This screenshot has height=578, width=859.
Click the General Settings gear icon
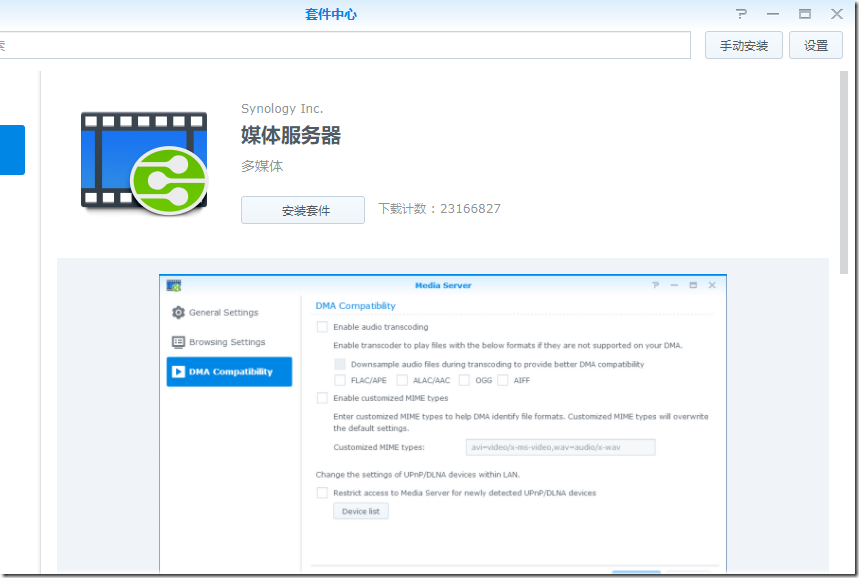pyautogui.click(x=178, y=312)
